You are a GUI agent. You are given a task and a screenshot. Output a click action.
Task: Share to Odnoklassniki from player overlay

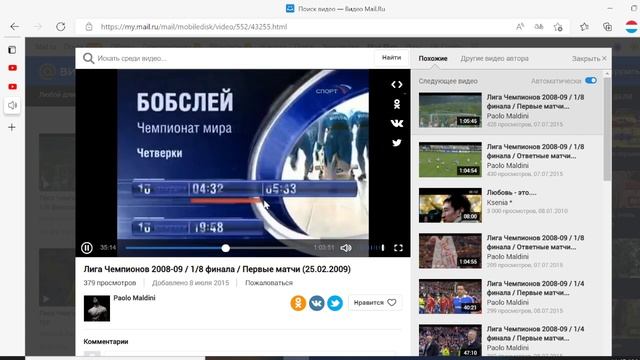tap(397, 104)
